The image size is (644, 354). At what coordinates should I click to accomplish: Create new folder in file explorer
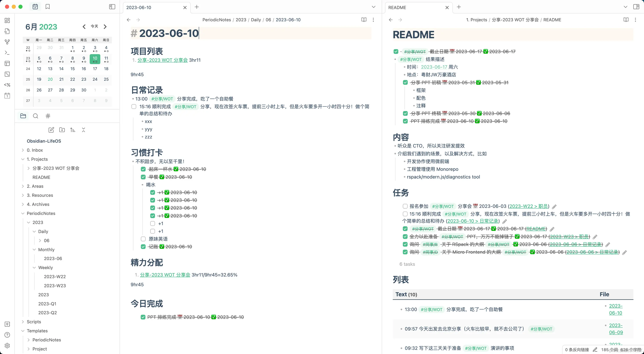coord(62,130)
